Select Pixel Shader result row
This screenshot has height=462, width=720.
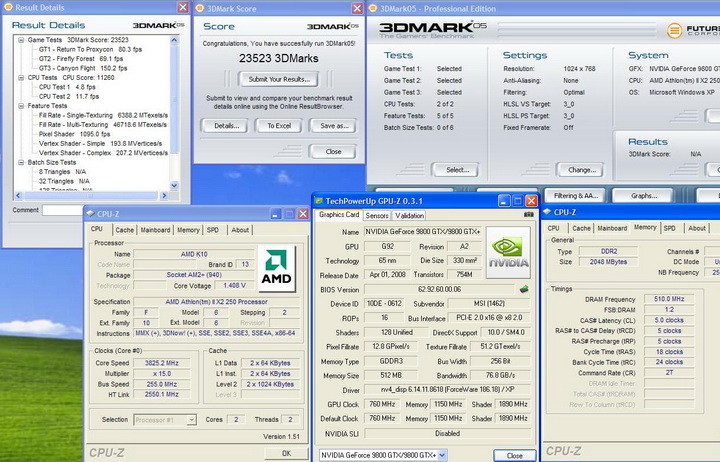pyautogui.click(x=74, y=134)
